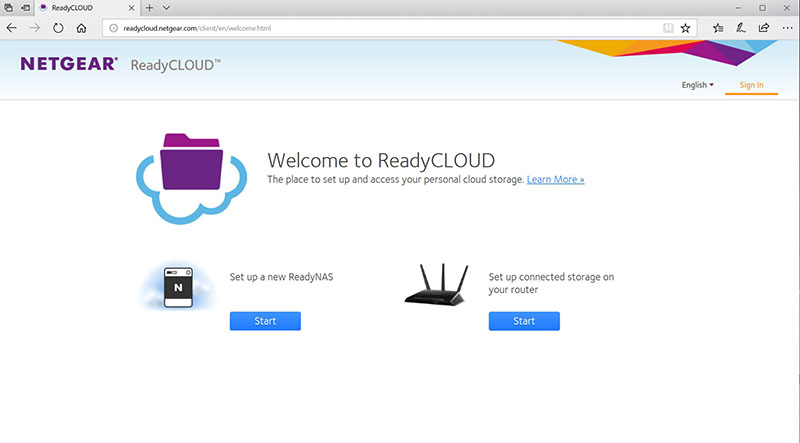Go back to the previous page
Screen dimensions: 800x443
pyautogui.click(x=12, y=28)
